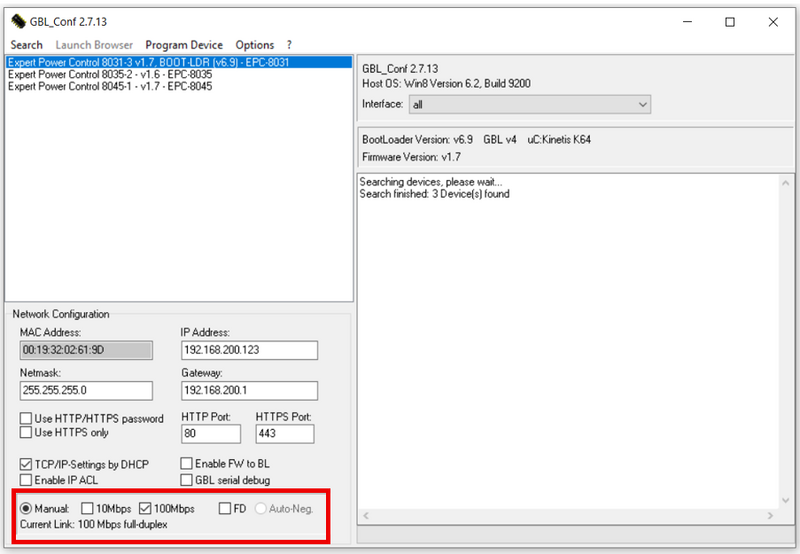Click the HTTPS Port field
Viewport: 800px width, 554px height.
pyautogui.click(x=284, y=434)
